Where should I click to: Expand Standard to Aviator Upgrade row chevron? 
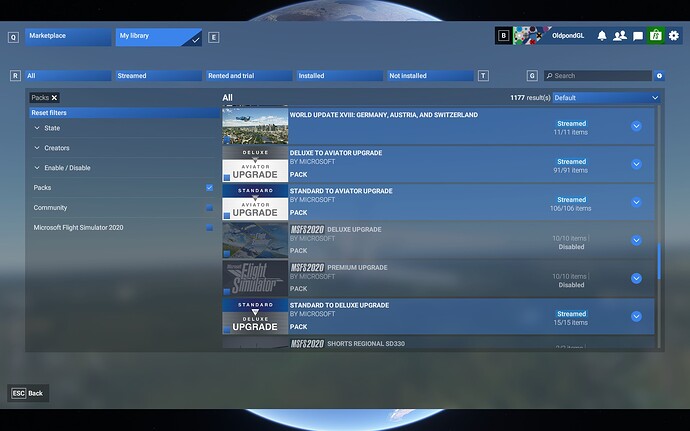tap(636, 202)
